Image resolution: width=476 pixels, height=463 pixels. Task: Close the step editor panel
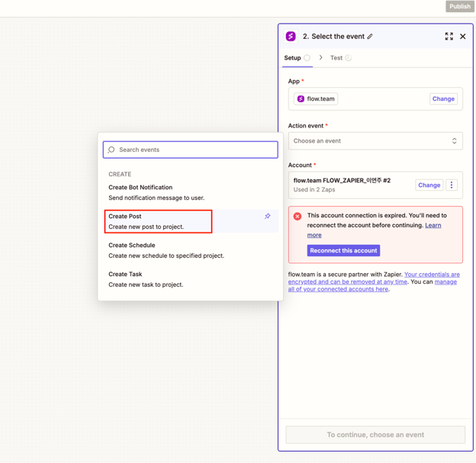click(462, 36)
